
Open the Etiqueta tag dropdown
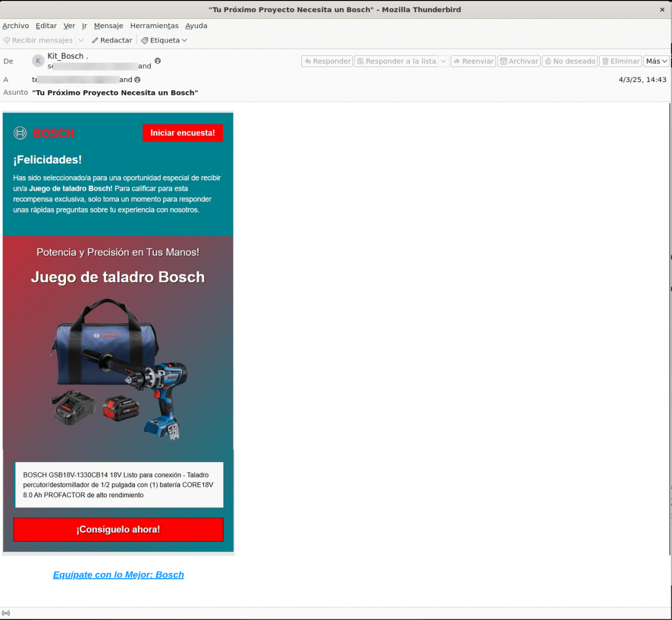[164, 40]
